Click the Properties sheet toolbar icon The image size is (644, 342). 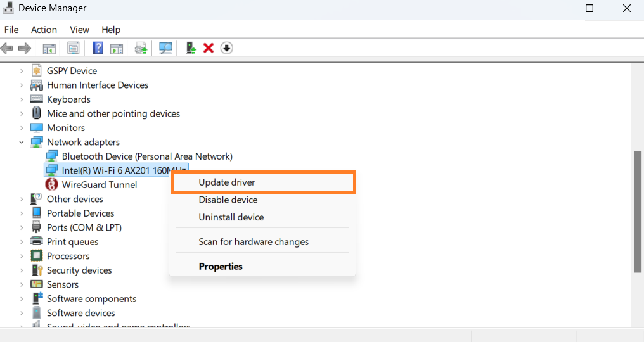(74, 48)
